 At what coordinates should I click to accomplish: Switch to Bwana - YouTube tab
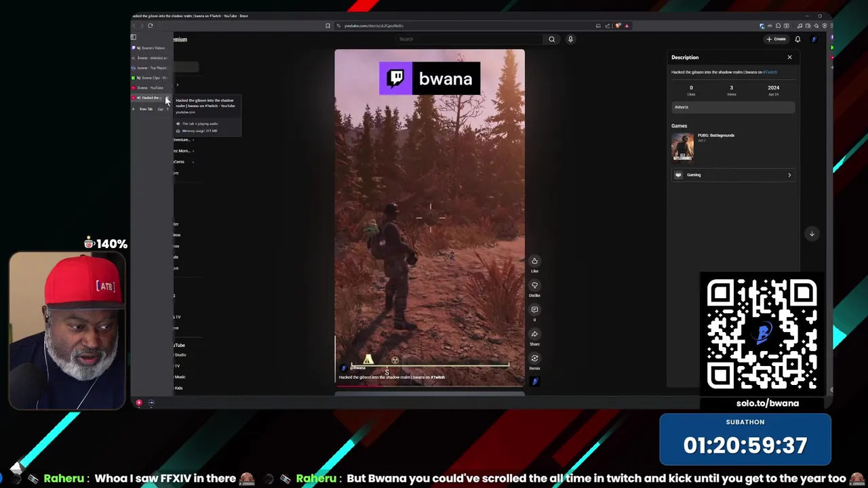(151, 87)
